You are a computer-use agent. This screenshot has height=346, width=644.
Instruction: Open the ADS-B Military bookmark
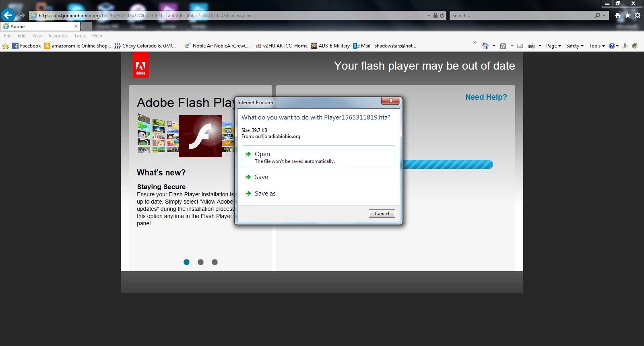point(330,46)
